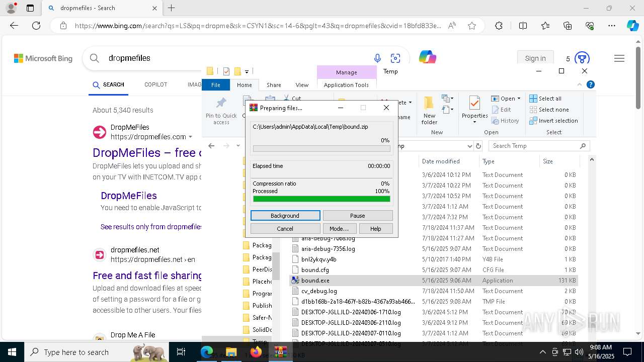Click the Explorer back navigation arrow

pos(211,146)
